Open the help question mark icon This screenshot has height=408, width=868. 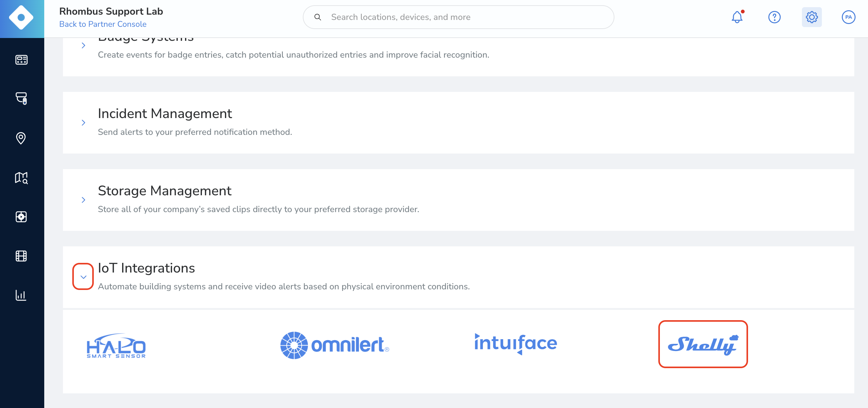(x=774, y=17)
